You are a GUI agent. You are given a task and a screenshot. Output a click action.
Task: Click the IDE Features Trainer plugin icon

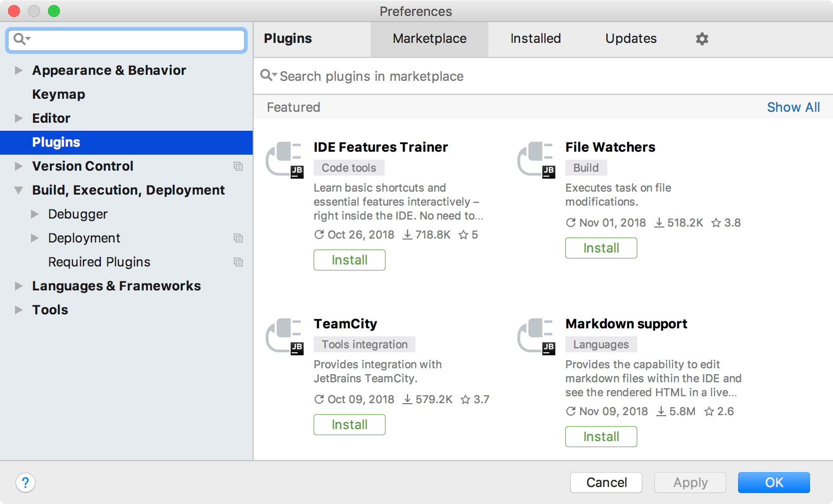284,160
